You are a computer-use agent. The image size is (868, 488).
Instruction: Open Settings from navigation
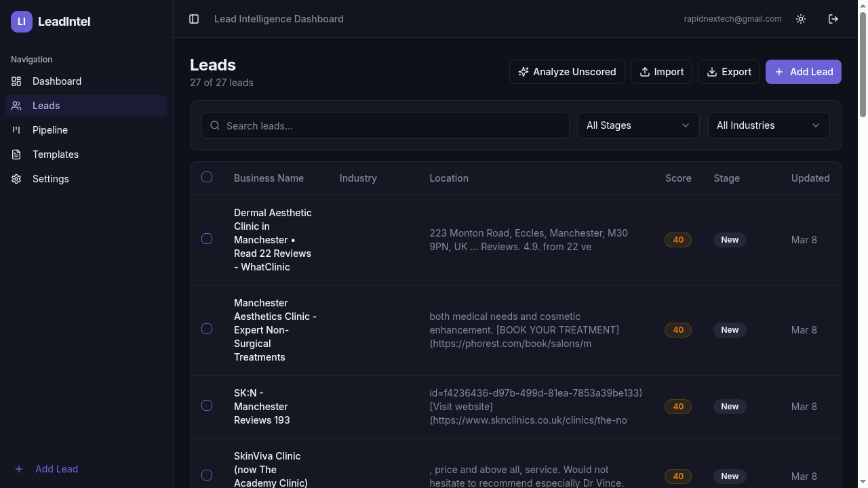[x=86, y=179]
